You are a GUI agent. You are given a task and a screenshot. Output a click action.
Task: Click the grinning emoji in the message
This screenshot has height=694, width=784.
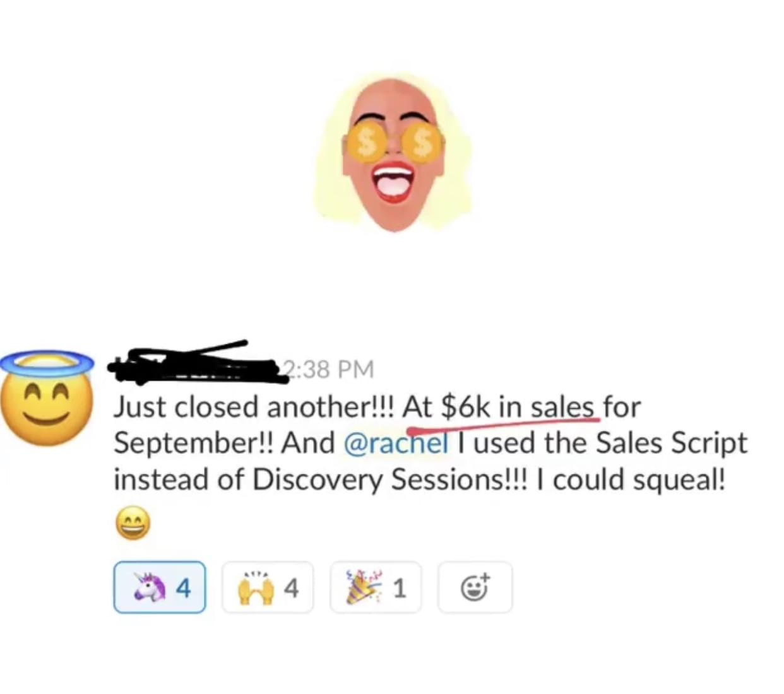133,524
